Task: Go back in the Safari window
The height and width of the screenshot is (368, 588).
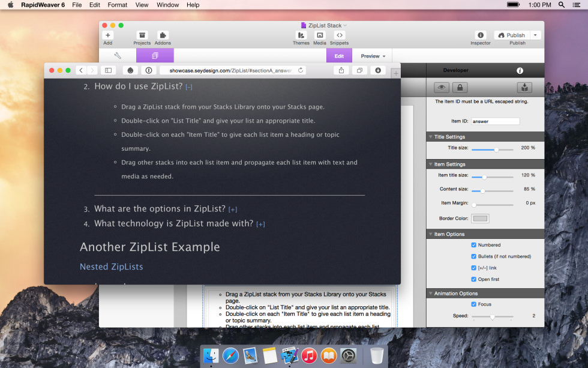Action: click(x=81, y=70)
